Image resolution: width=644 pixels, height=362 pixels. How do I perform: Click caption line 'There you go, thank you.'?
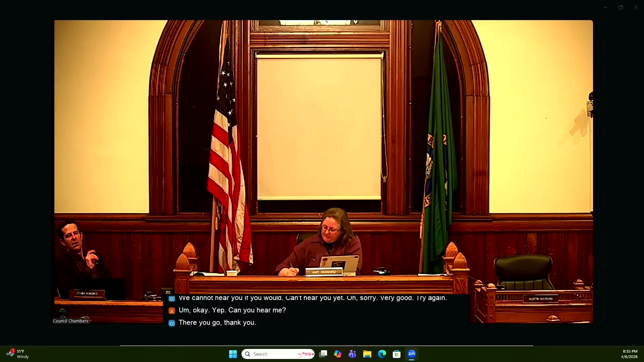point(217,322)
